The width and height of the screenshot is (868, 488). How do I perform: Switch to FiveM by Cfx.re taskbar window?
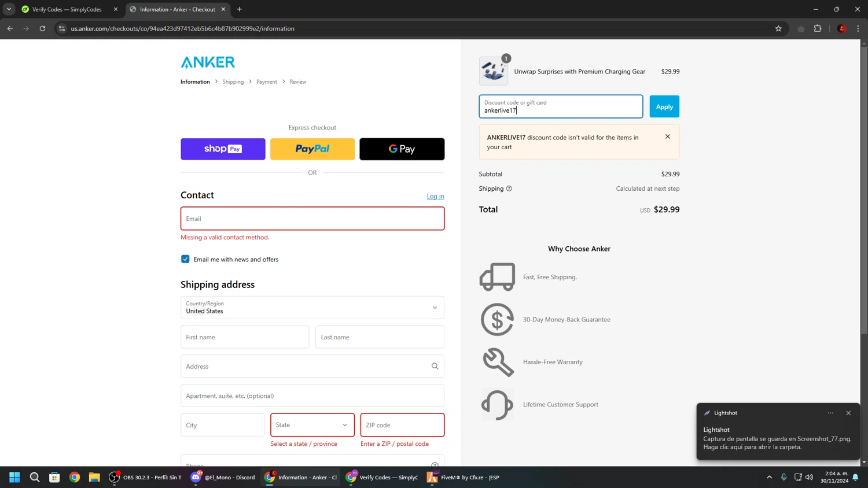(462, 478)
